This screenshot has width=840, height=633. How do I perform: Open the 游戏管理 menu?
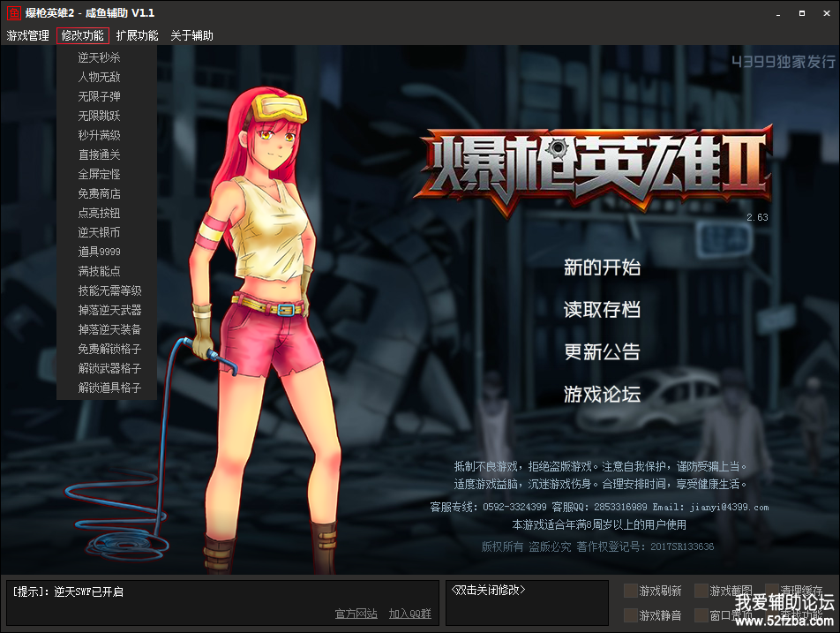click(28, 35)
